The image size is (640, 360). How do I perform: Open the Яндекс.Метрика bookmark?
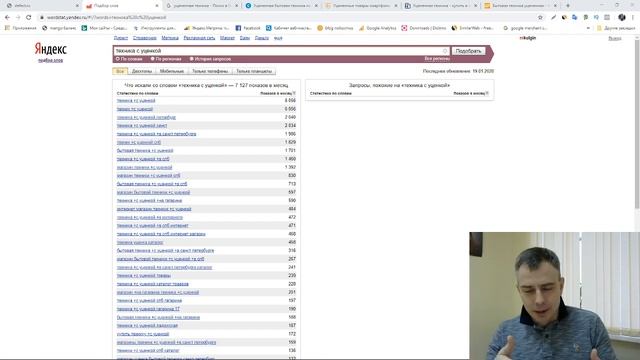[x=207, y=28]
